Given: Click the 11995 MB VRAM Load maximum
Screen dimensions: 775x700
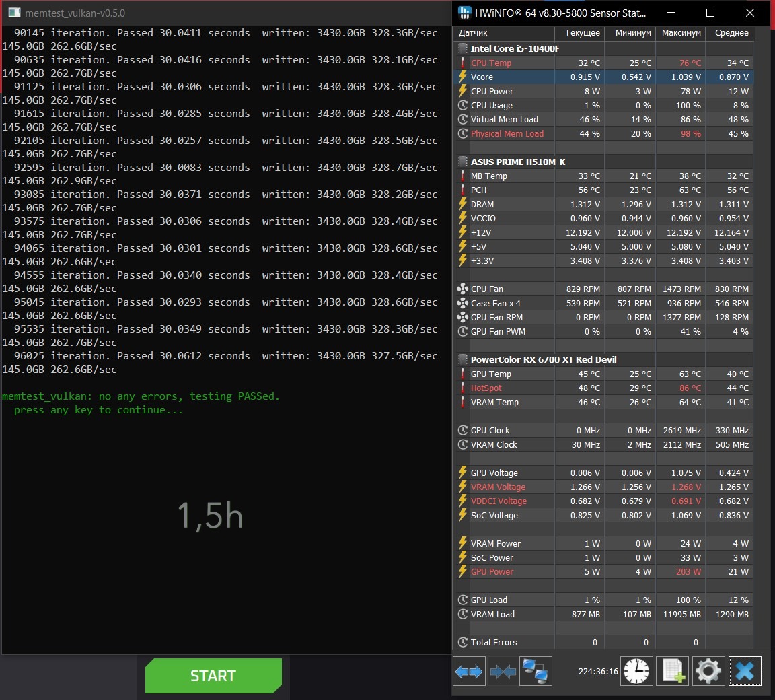Looking at the screenshot, I should point(682,614).
